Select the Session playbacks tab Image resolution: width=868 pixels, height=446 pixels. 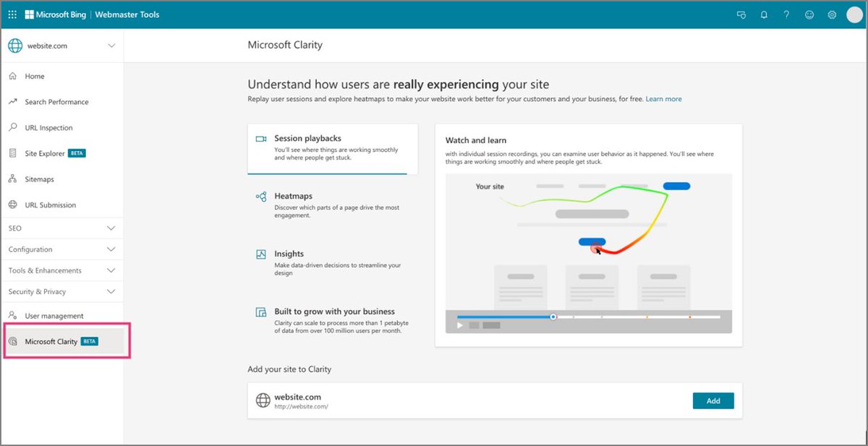click(x=333, y=148)
